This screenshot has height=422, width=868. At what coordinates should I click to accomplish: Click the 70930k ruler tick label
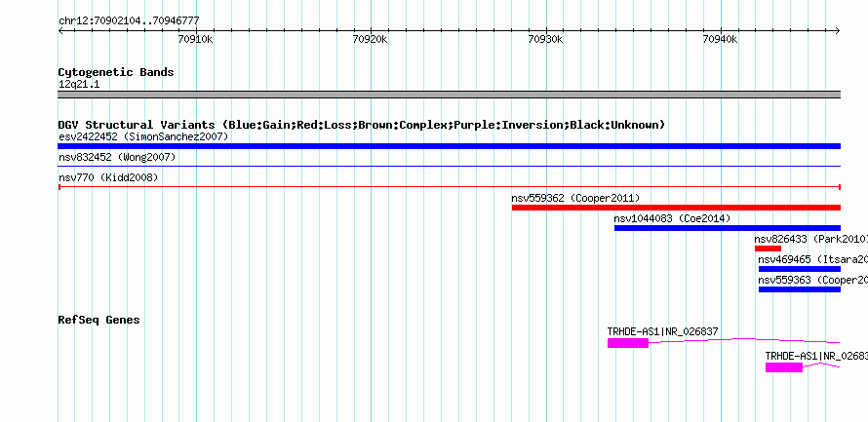tap(546, 39)
